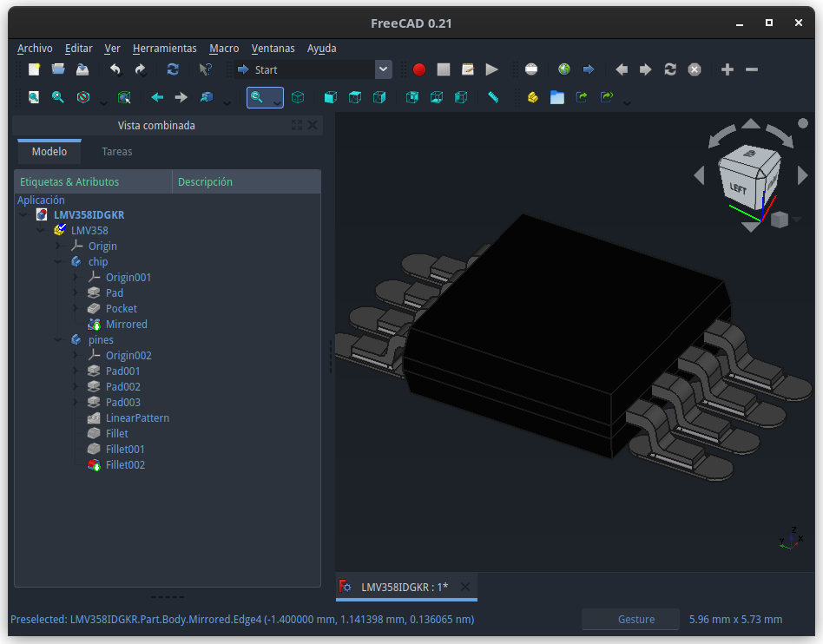Collapse the chip body node
Screen dimensions: 823x644
pyautogui.click(x=58, y=261)
